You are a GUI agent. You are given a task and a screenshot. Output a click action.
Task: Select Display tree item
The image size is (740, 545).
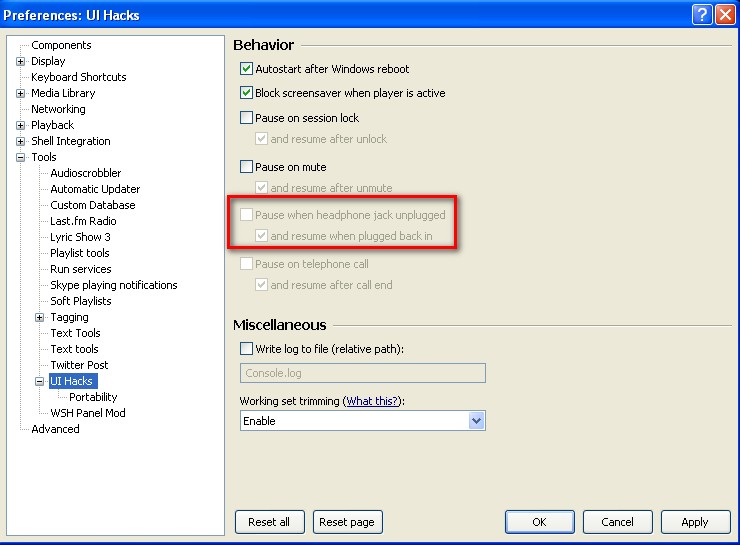click(48, 61)
